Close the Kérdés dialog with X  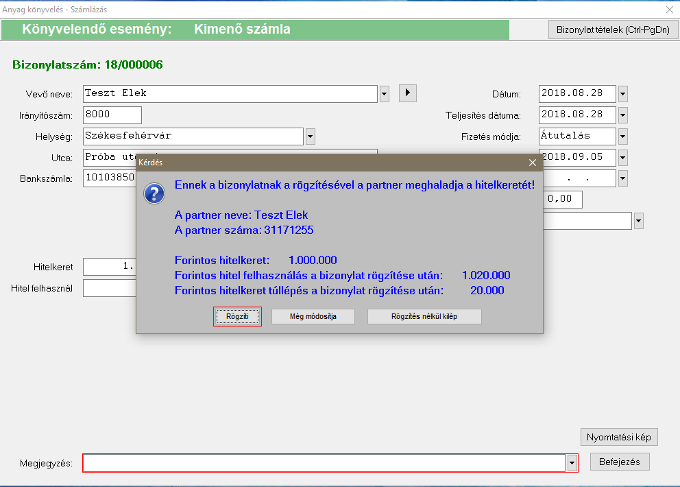click(x=532, y=161)
